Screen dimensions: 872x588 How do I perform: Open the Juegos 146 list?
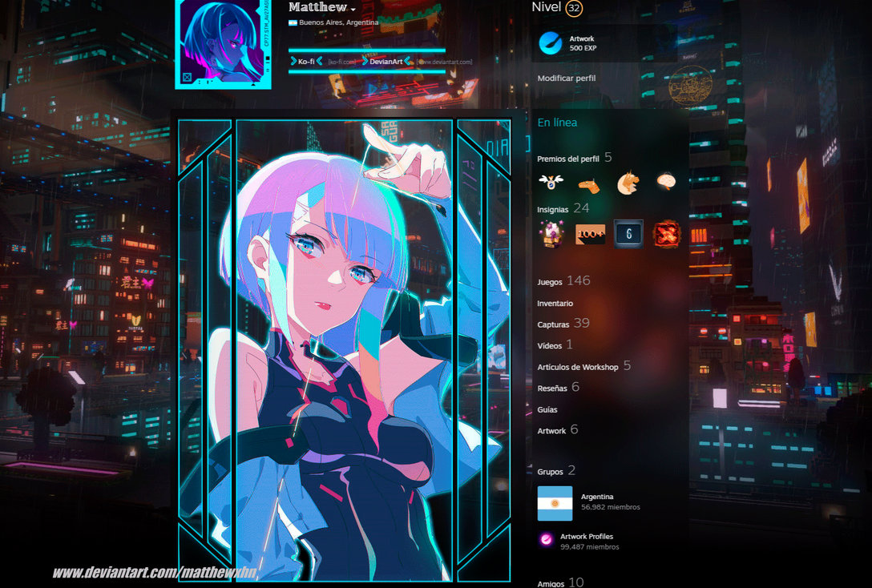(x=563, y=281)
